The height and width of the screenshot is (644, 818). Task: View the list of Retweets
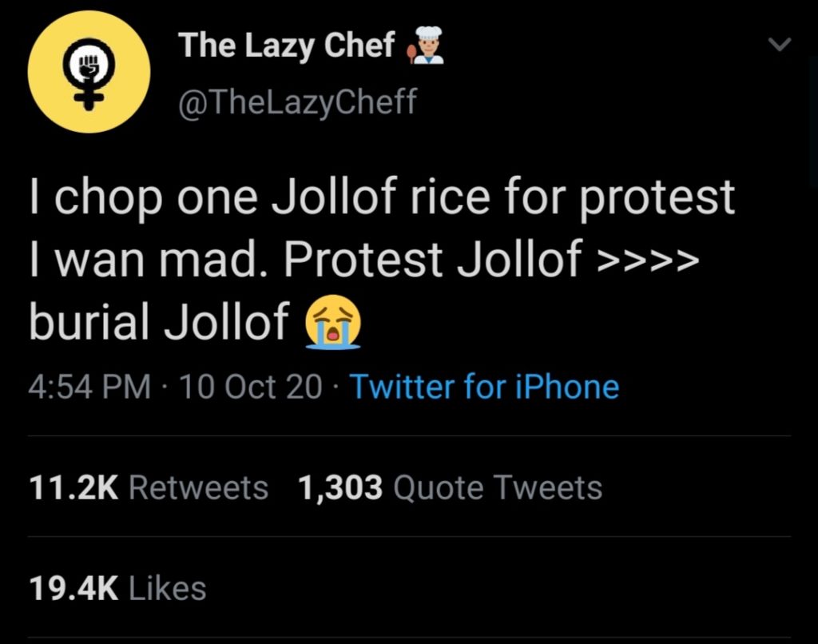(198, 487)
